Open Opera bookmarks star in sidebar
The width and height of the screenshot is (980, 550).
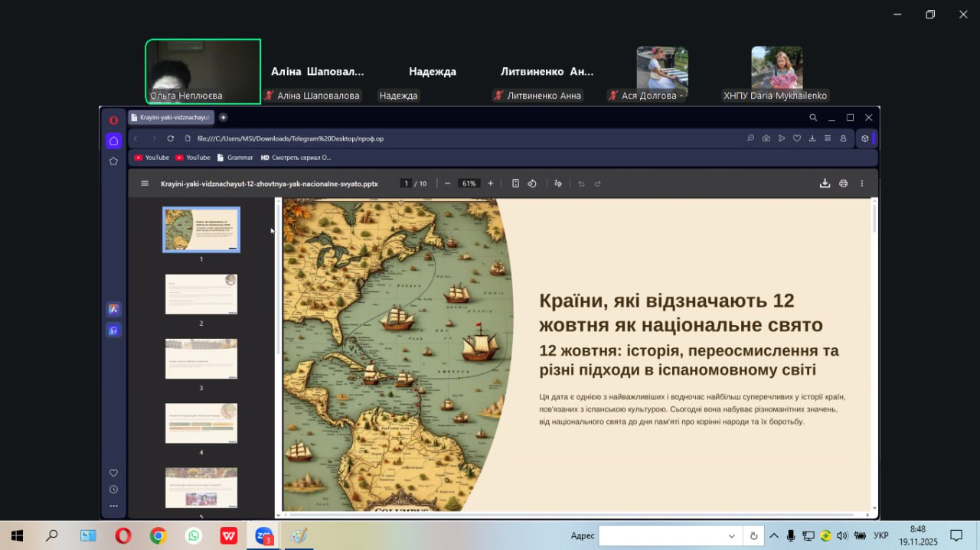(x=113, y=161)
